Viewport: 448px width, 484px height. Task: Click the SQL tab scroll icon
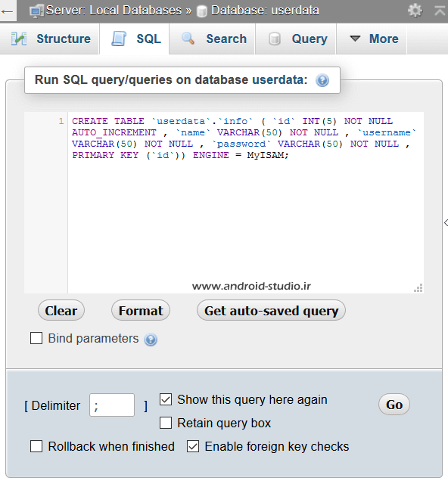119,39
